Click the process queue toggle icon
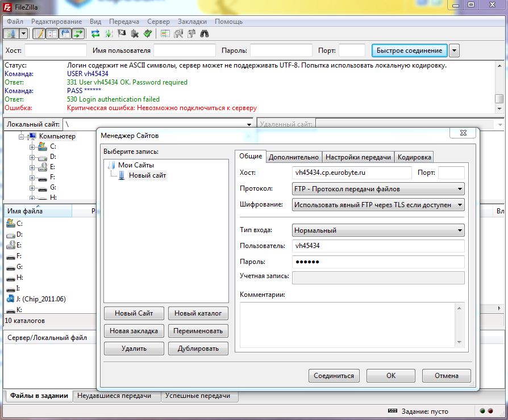Viewport: 508px width, 420px height. [109, 33]
